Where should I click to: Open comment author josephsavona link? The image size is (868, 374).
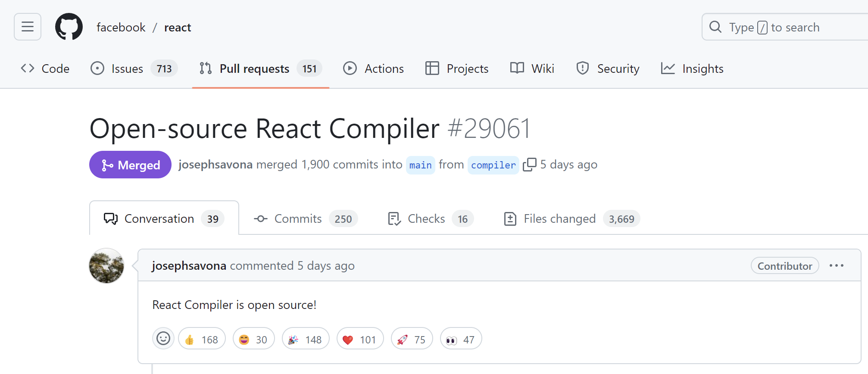point(189,266)
